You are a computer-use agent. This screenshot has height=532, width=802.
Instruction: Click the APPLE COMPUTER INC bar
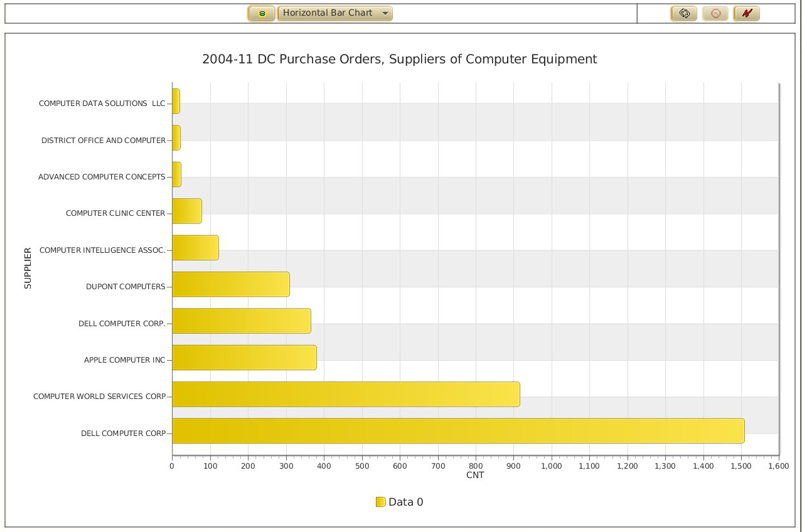[x=244, y=358]
